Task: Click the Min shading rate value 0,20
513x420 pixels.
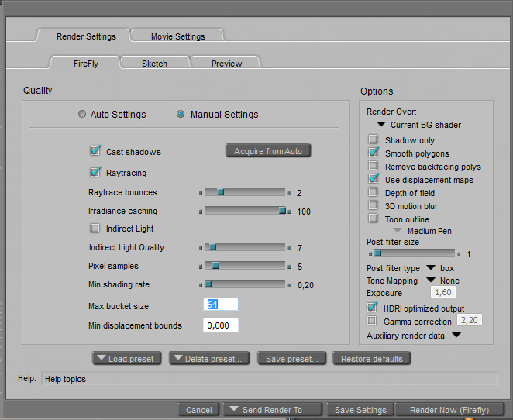Action: (x=305, y=285)
